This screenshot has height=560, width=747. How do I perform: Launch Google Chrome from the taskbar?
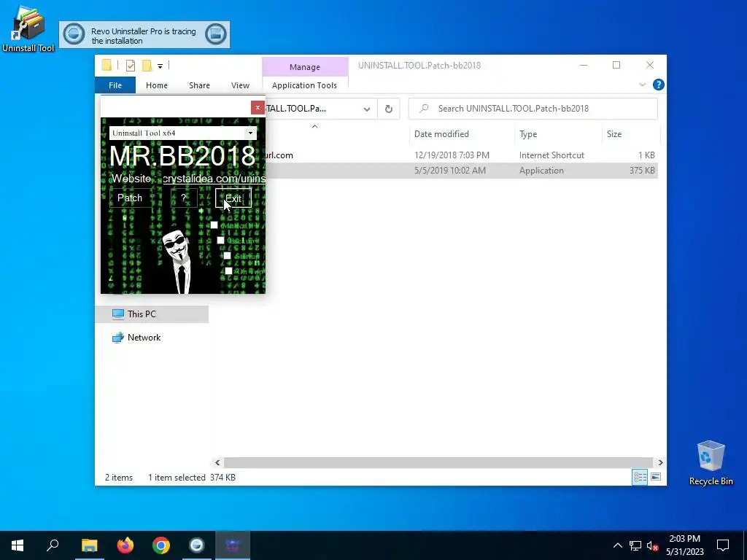click(161, 545)
